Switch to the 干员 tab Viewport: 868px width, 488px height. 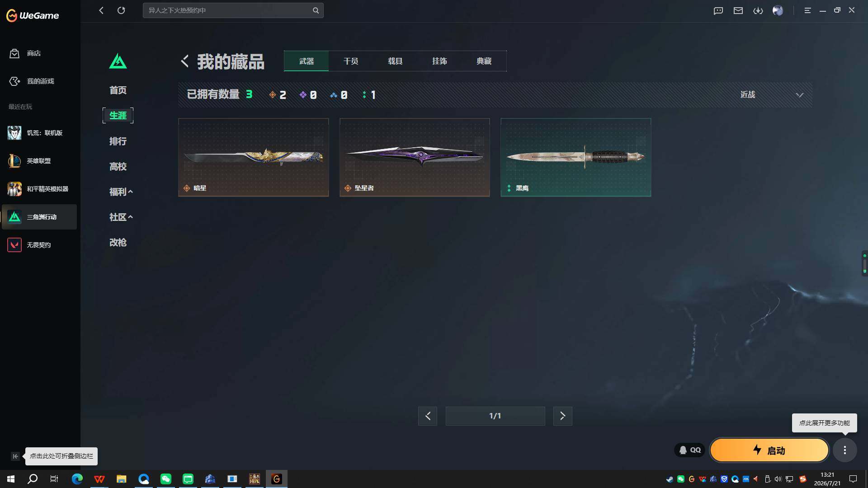point(351,61)
